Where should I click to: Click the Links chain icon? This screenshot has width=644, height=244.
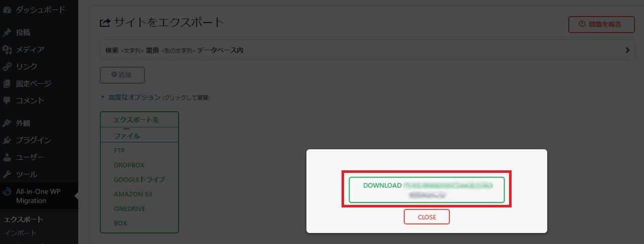pyautogui.click(x=7, y=67)
